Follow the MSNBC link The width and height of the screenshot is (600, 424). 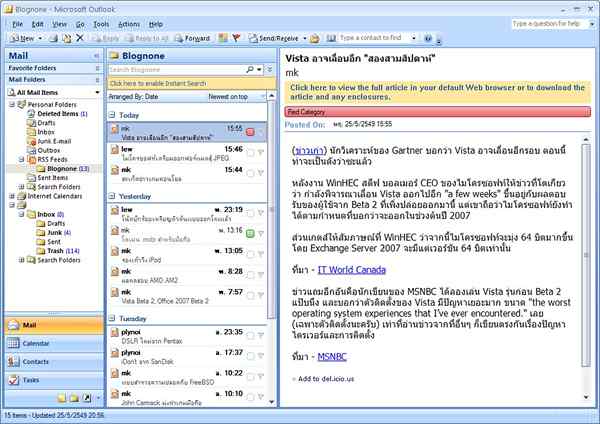[x=332, y=357]
